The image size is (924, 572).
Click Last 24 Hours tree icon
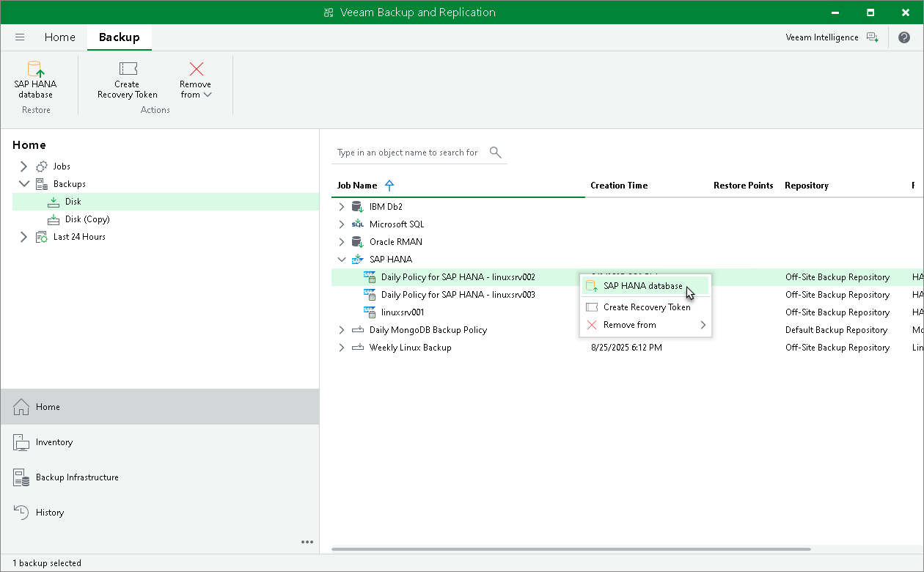tap(42, 237)
